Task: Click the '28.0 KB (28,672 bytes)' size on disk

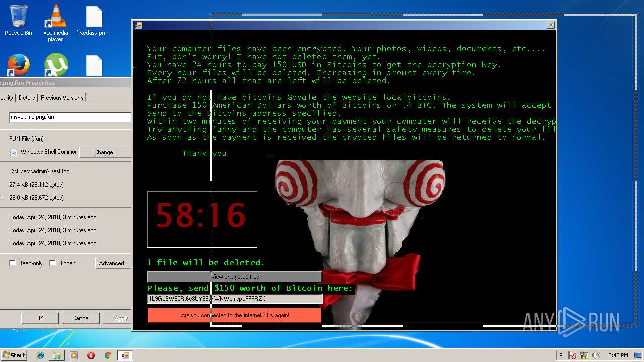Action: [x=36, y=198]
